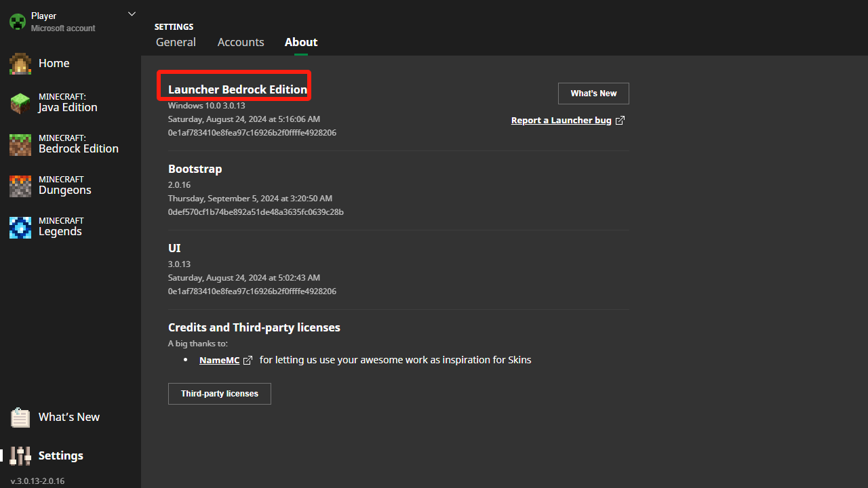The image size is (868, 488).
Task: Open the Accounts settings tab
Action: click(241, 42)
